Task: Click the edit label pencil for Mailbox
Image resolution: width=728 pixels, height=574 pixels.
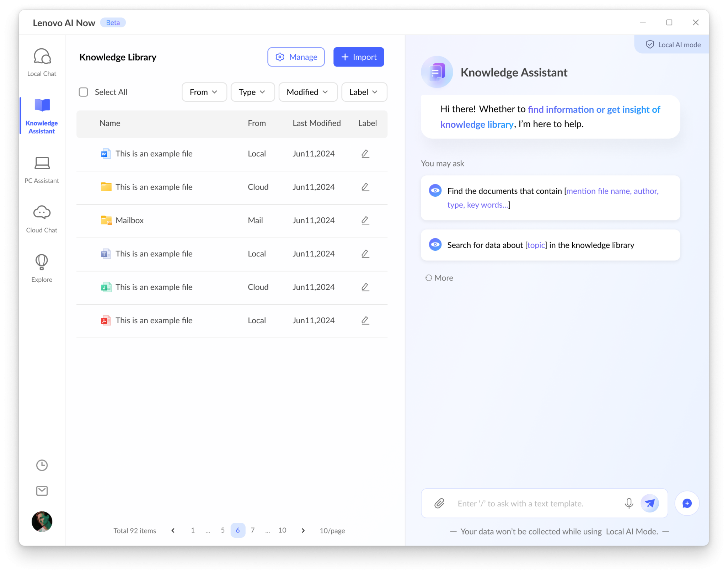Action: [365, 220]
